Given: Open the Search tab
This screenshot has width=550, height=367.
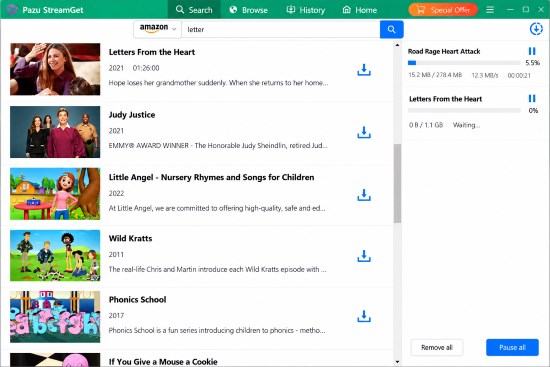Looking at the screenshot, I should (194, 10).
